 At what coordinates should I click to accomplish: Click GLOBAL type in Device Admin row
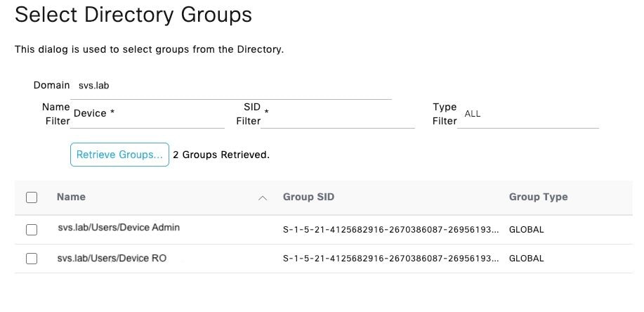(526, 230)
